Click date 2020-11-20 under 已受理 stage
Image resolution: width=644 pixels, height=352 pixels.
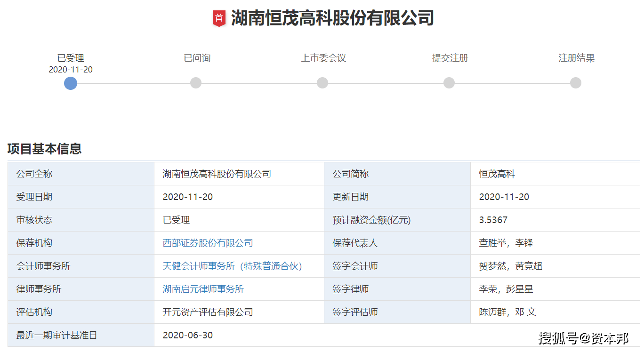[x=71, y=69]
